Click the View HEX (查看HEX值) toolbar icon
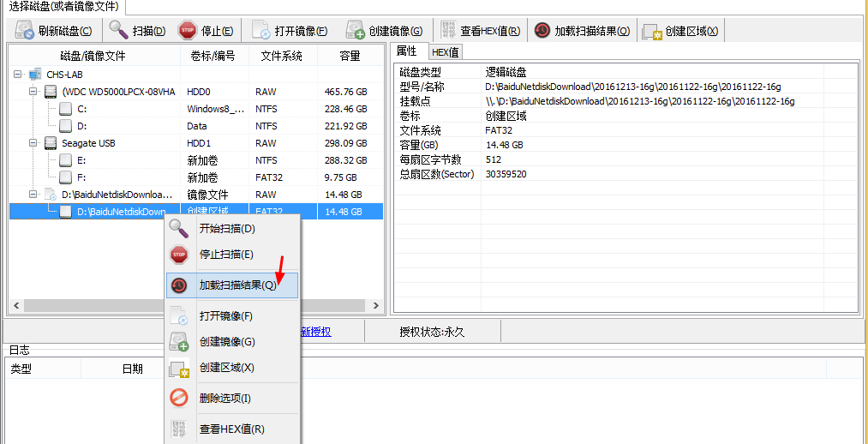The image size is (868, 444). 448,31
